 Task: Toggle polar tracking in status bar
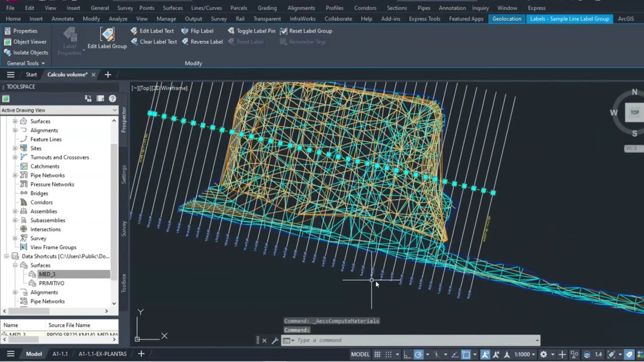click(x=418, y=354)
